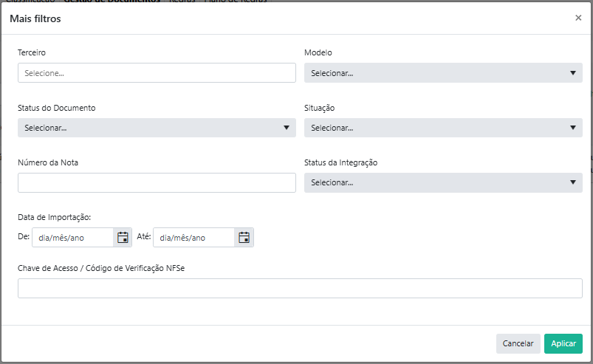
Task: Expand the Situação dropdown
Action: tap(443, 128)
